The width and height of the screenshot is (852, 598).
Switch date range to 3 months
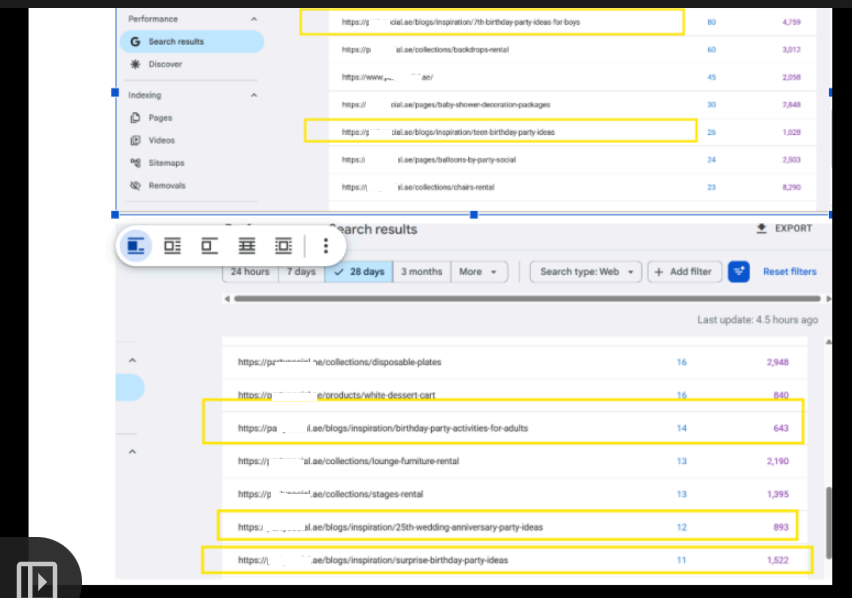coord(422,272)
